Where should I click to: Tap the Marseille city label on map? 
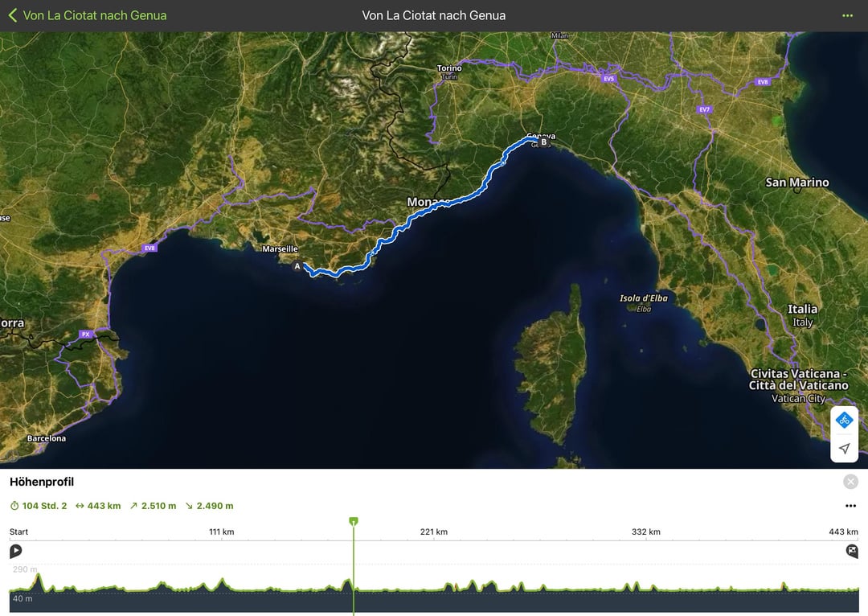click(280, 248)
